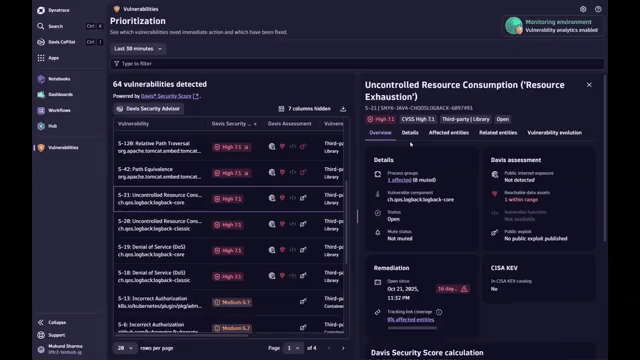Select S-120: Relative Path Traversal row
Screen dimensions: 640x360
(229, 147)
